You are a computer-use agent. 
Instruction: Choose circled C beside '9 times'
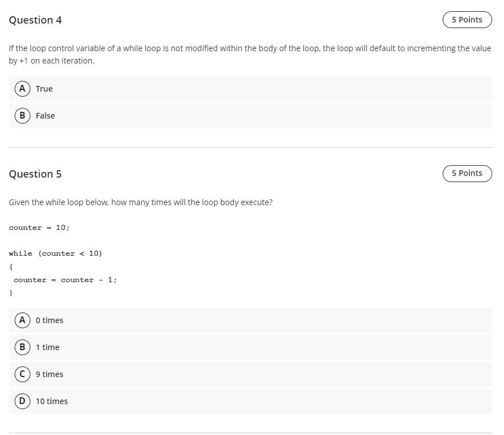pyautogui.click(x=22, y=374)
